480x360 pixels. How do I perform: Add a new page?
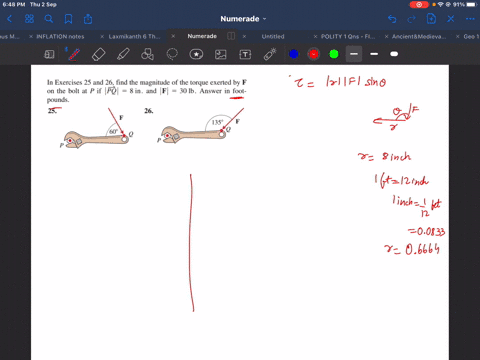coord(431,19)
